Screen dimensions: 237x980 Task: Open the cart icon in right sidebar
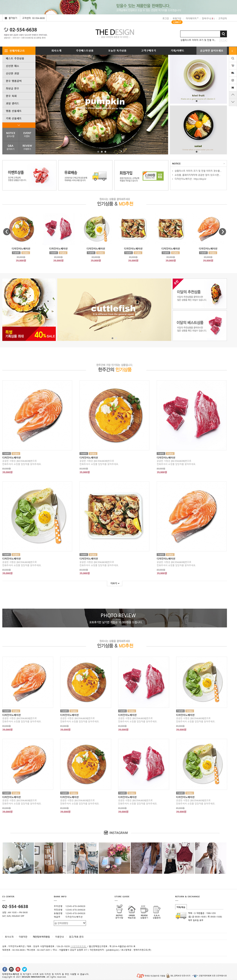tap(233, 66)
